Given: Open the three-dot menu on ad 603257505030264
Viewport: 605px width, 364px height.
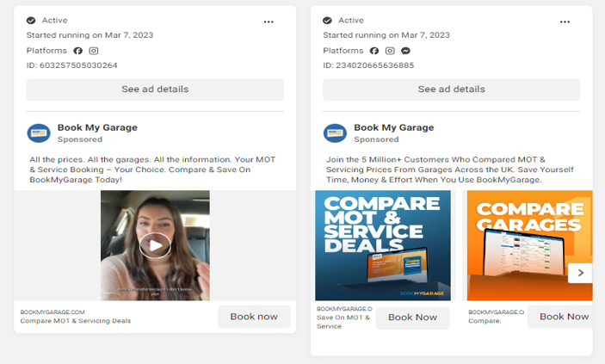Looking at the screenshot, I should tap(269, 22).
